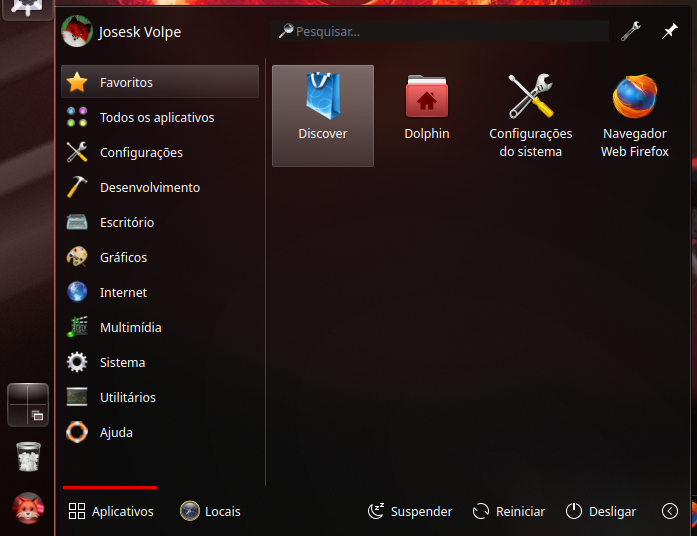Viewport: 697px width, 536px height.
Task: Open the Ajuda category
Action: [160, 432]
